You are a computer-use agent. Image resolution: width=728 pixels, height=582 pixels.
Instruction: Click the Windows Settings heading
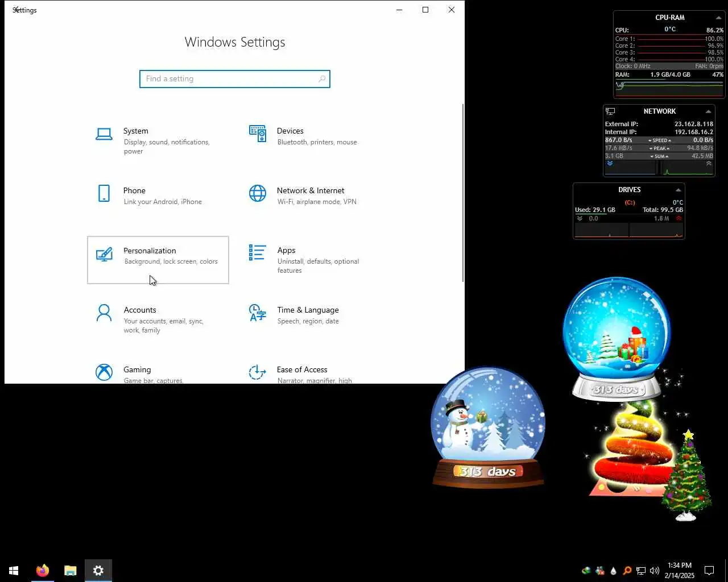pyautogui.click(x=235, y=42)
